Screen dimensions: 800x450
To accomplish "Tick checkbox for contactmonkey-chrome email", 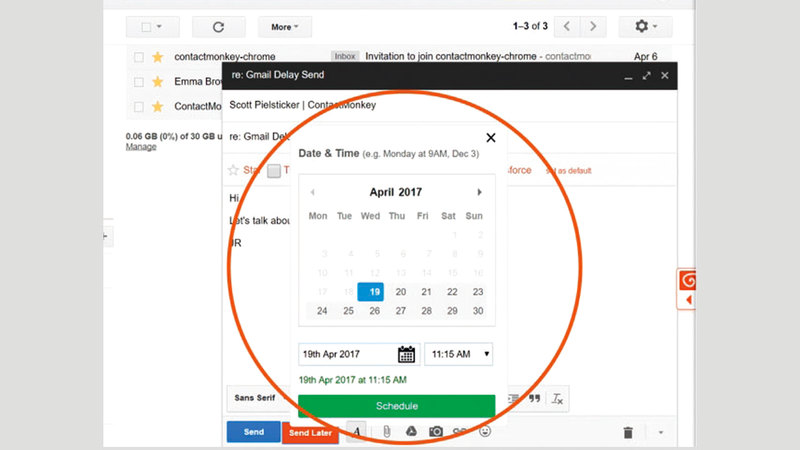I will coord(139,57).
